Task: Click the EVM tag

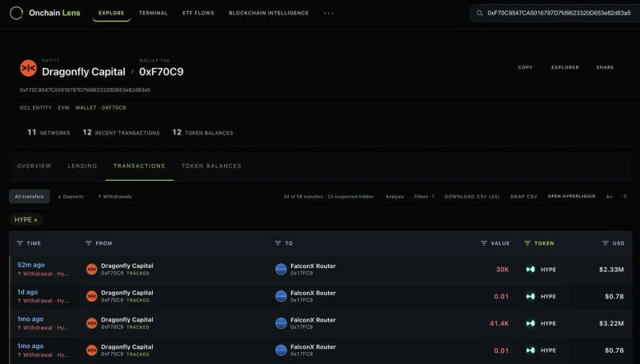Action: pos(63,108)
